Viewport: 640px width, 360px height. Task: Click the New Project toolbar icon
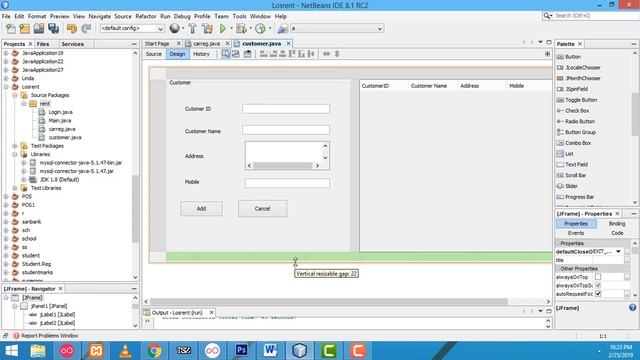click(24, 29)
